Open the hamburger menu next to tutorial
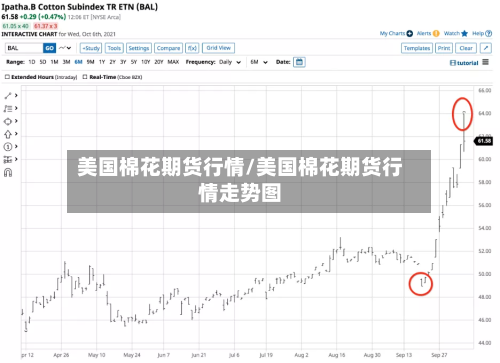 pos(486,62)
